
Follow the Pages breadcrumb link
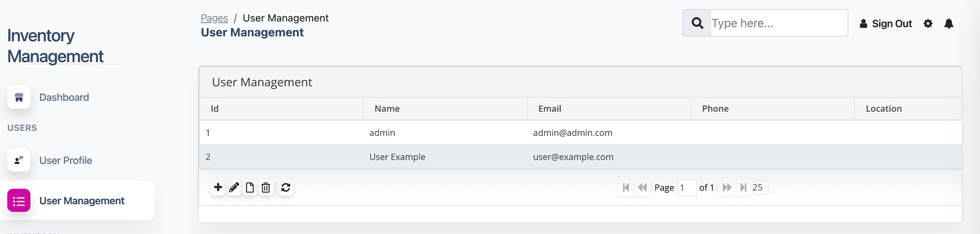point(214,18)
